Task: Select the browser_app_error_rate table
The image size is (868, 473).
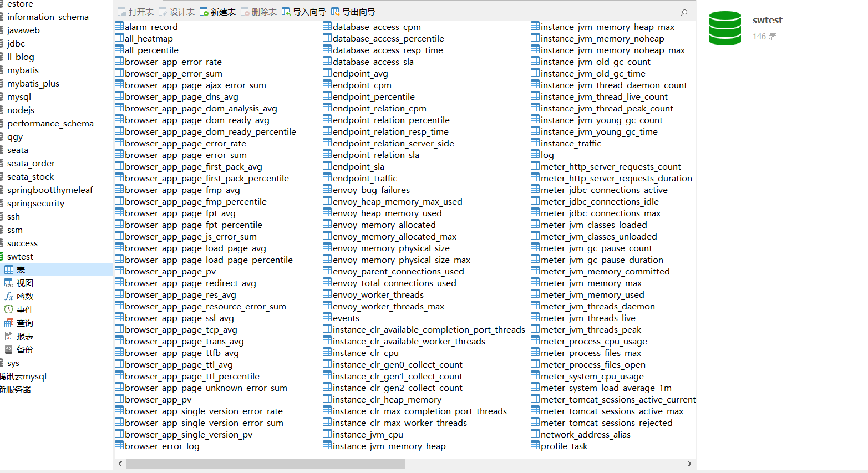Action: [x=173, y=62]
